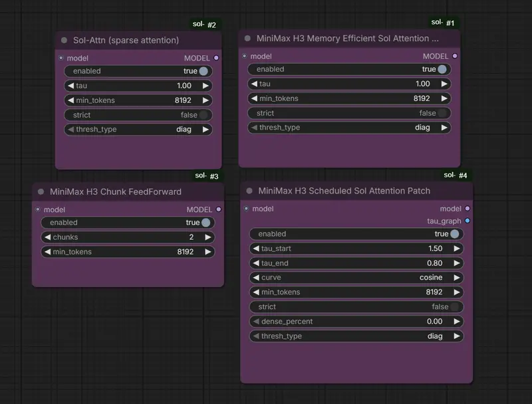The height and width of the screenshot is (404, 532).
Task: Decrease tau_start using its left arrow
Action: (x=256, y=249)
